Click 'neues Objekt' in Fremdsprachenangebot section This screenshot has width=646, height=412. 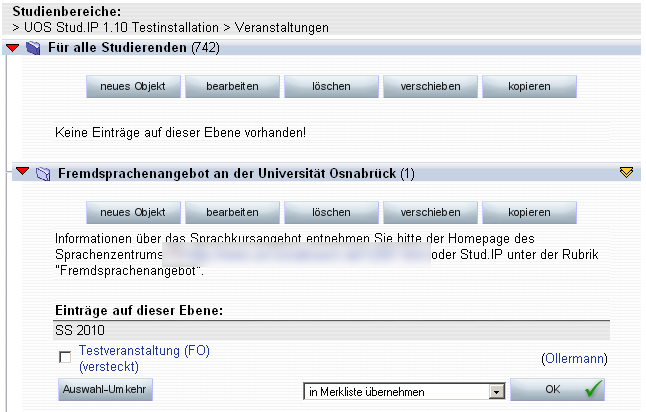[x=133, y=213]
